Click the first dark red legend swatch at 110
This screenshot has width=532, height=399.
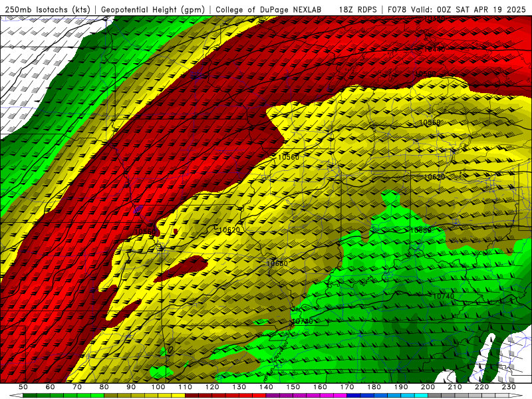point(192,396)
